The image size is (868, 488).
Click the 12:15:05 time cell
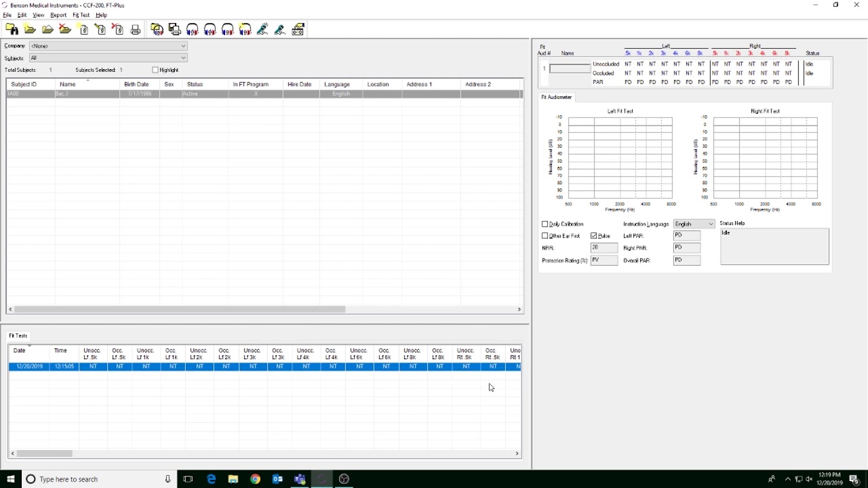coord(64,367)
